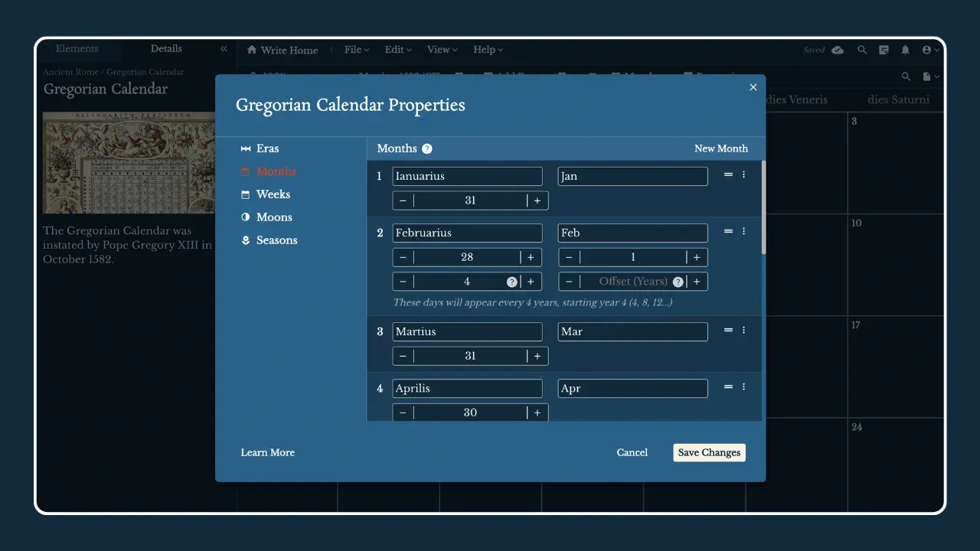Grab the Februarius row reorder handle
The image size is (980, 551).
728,231
